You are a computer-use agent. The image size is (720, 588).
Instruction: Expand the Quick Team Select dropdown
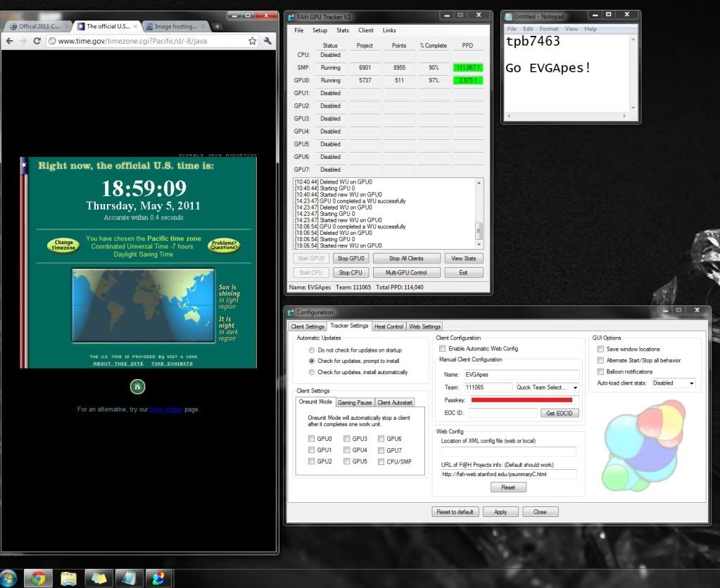(x=547, y=388)
